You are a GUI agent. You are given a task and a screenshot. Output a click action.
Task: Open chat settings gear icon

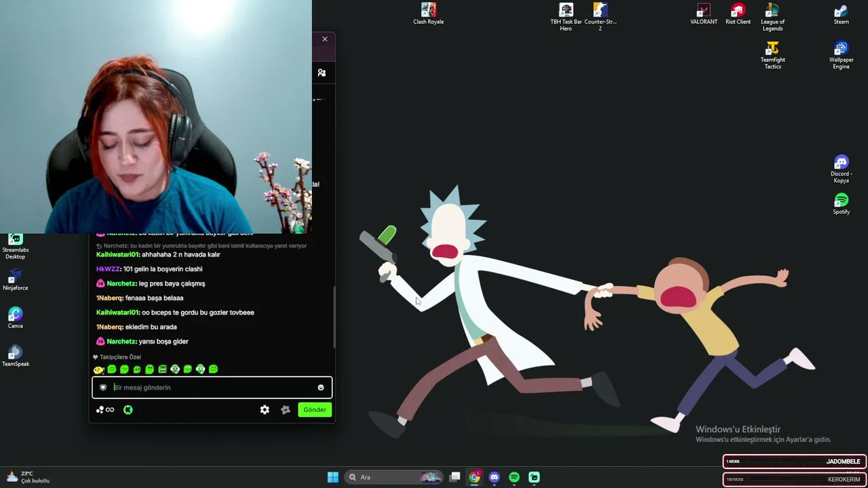pyautogui.click(x=264, y=409)
